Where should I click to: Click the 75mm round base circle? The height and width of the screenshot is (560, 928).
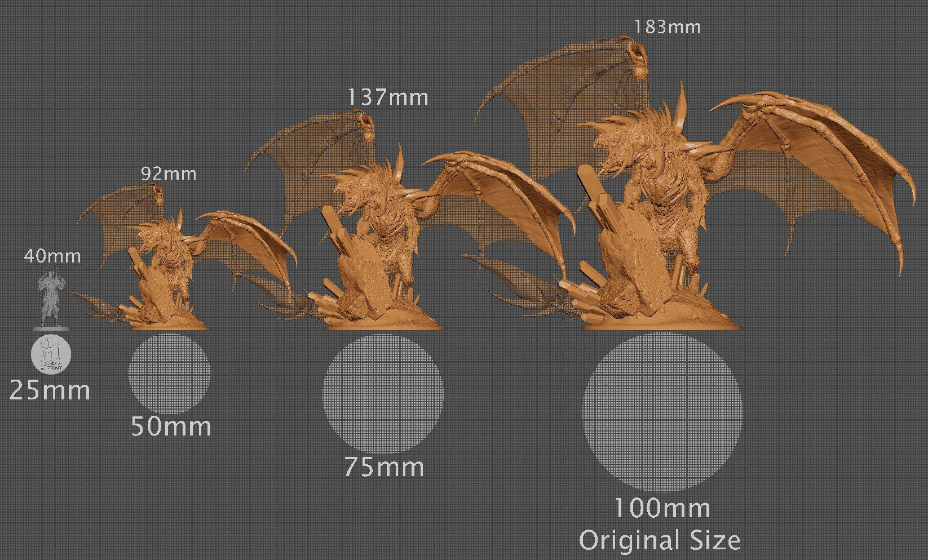[x=383, y=394]
